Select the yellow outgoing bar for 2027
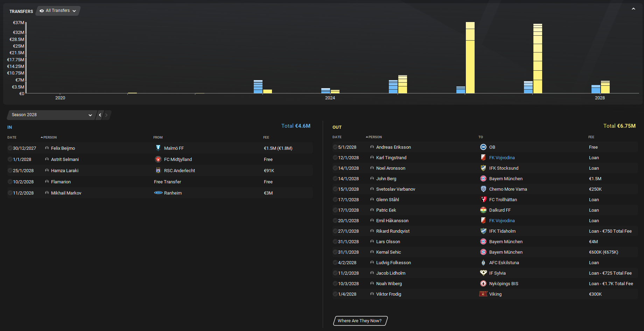The image size is (644, 331). point(538,58)
